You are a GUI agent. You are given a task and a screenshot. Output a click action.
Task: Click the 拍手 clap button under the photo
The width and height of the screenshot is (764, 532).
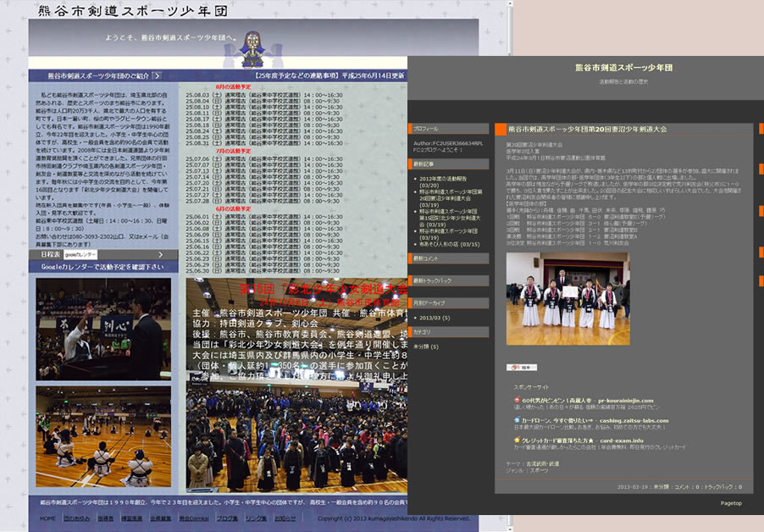click(x=522, y=368)
